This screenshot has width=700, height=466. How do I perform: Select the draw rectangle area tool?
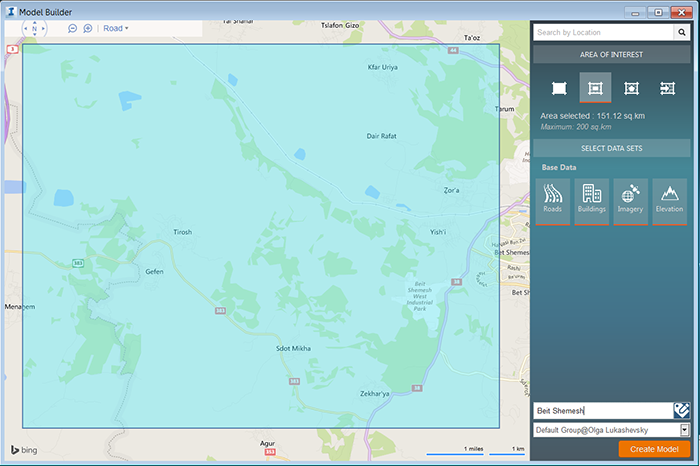tap(595, 88)
